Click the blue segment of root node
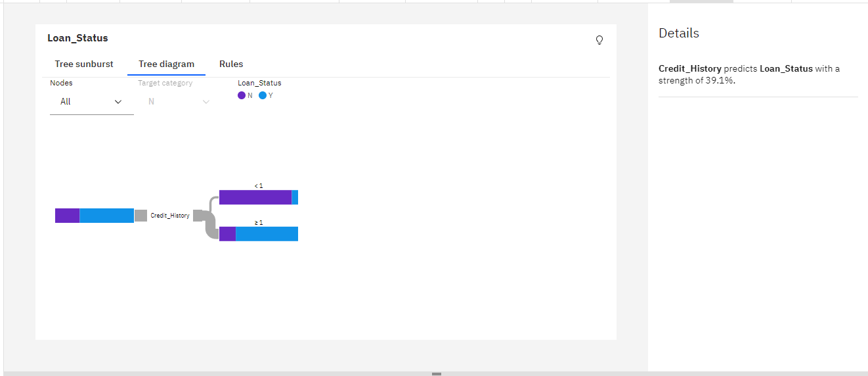This screenshot has height=376, width=868. pyautogui.click(x=106, y=216)
